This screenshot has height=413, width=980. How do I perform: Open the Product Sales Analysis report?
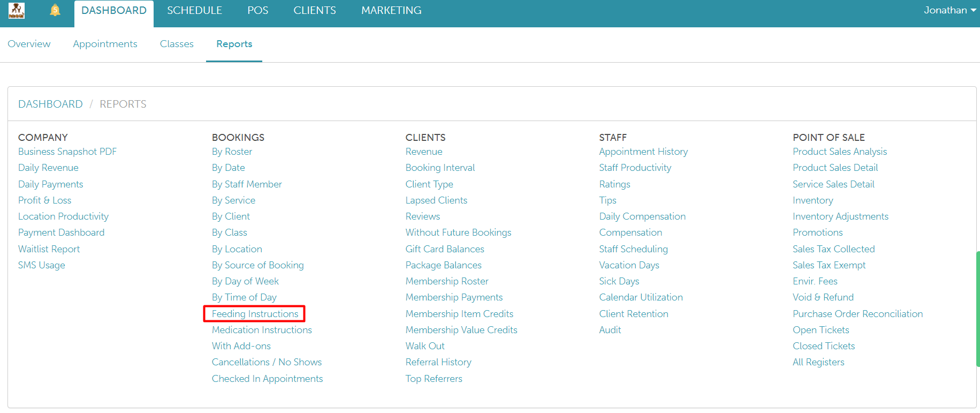[840, 152]
